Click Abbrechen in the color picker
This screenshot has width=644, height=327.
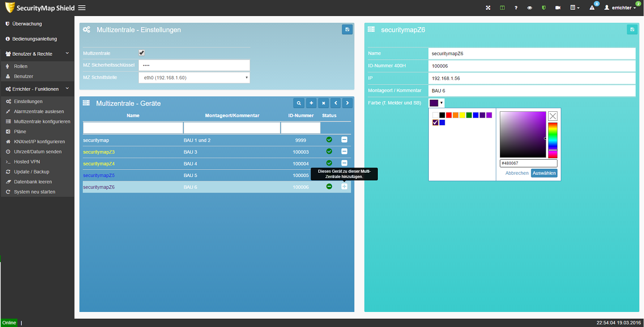click(517, 173)
